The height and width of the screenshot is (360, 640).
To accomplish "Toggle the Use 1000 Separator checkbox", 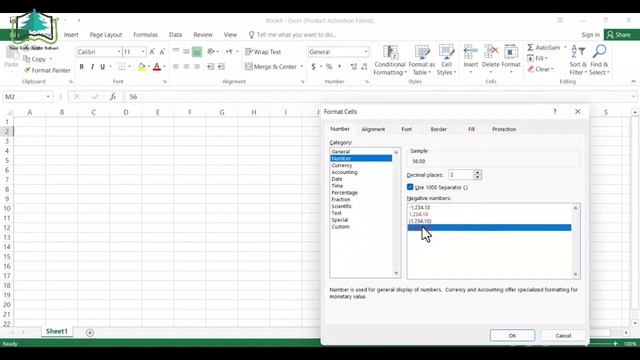I will [x=410, y=187].
